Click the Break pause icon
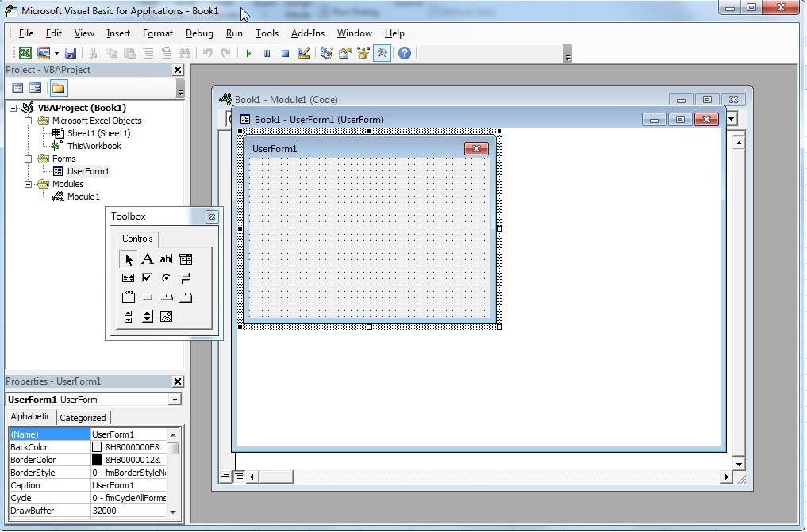The height and width of the screenshot is (532, 807). [x=267, y=53]
